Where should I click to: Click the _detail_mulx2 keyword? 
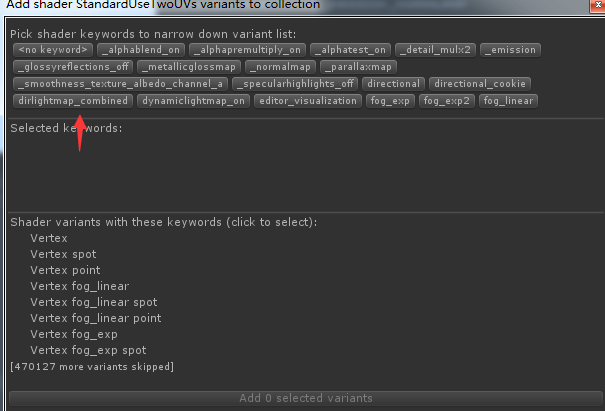435,50
